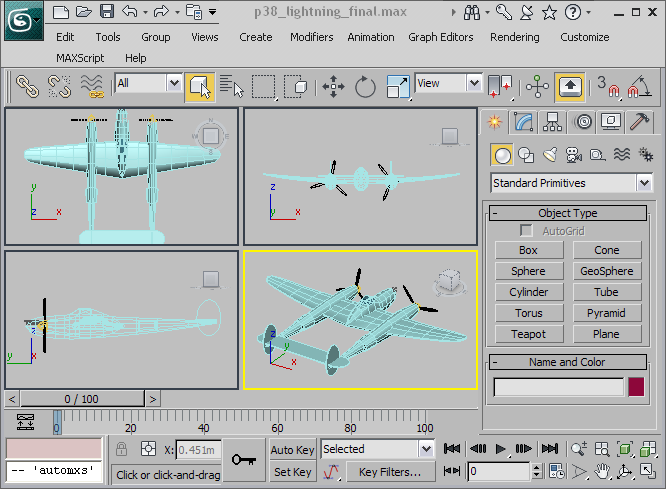Screen dimensions: 666x489
Task: Open the 3ds Max application button
Action: [24, 21]
